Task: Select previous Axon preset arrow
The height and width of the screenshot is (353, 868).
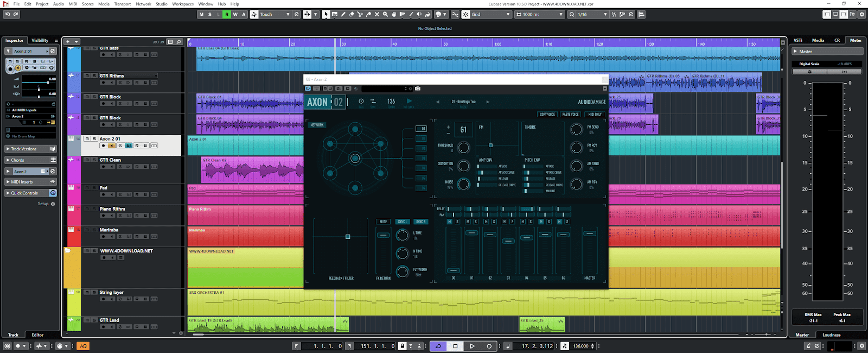Action: [438, 102]
